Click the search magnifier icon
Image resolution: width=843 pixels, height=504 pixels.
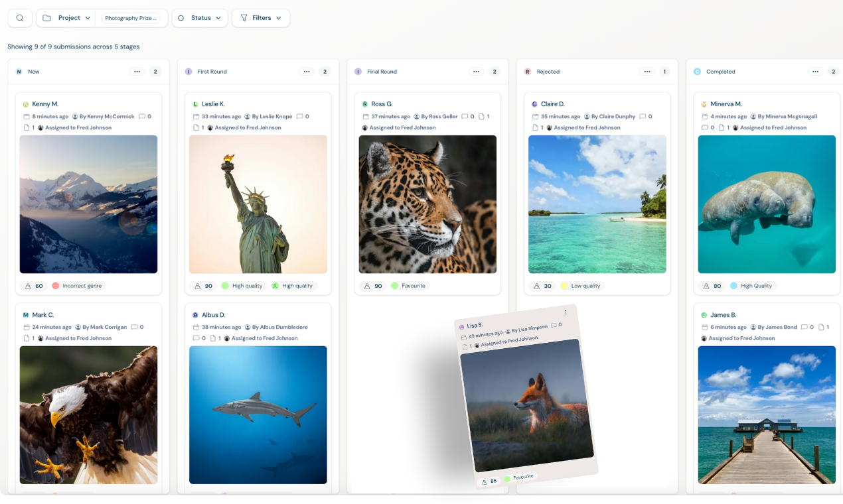[20, 18]
